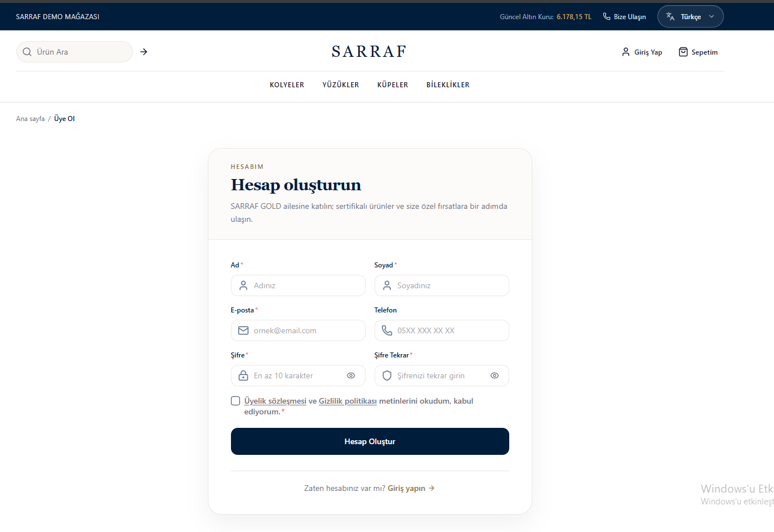Focus the Şifrenizi tekrar girin field
Screen dimensions: 774x532
442,375
